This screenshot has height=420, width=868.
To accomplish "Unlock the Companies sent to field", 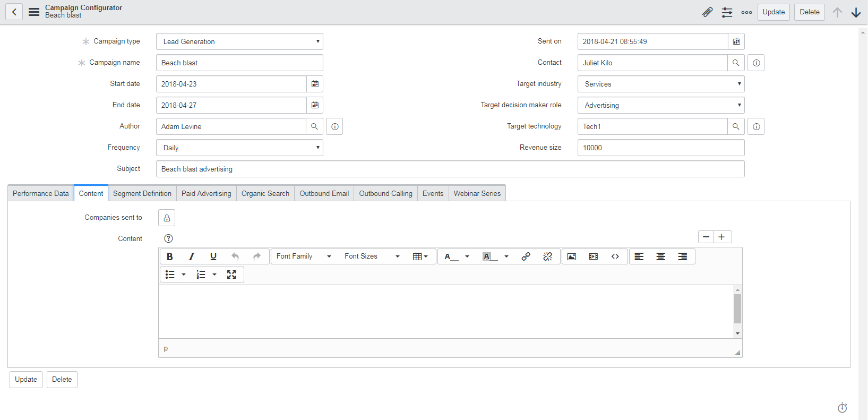I will 167,218.
